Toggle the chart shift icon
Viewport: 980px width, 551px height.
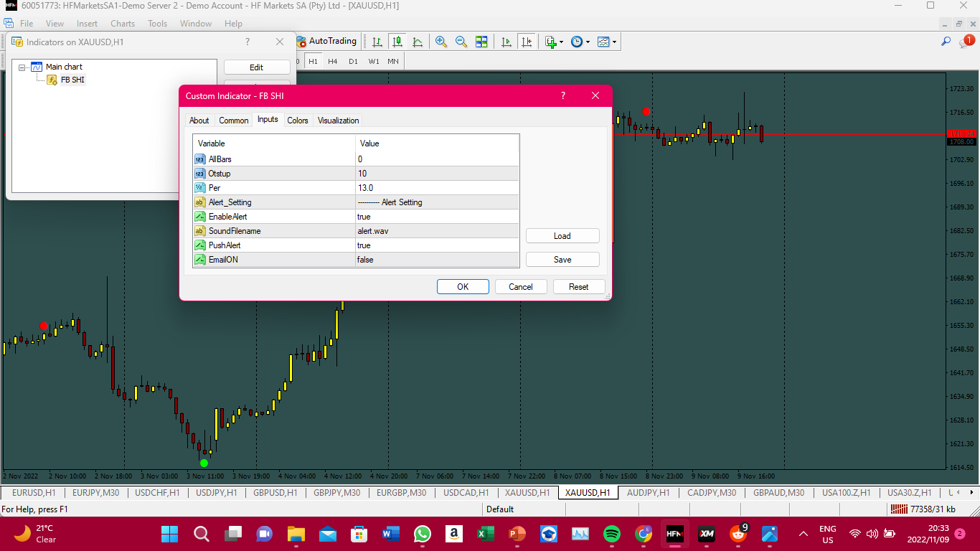coord(527,42)
